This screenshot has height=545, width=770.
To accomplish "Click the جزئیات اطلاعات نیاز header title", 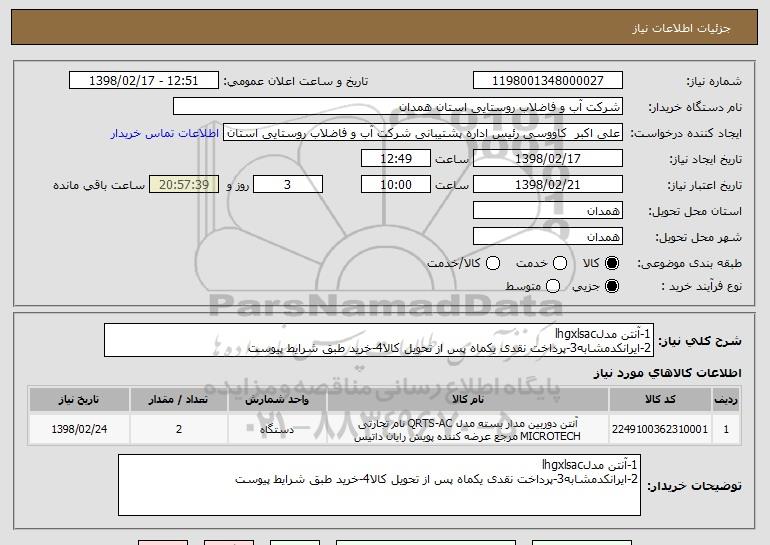I will (681, 28).
